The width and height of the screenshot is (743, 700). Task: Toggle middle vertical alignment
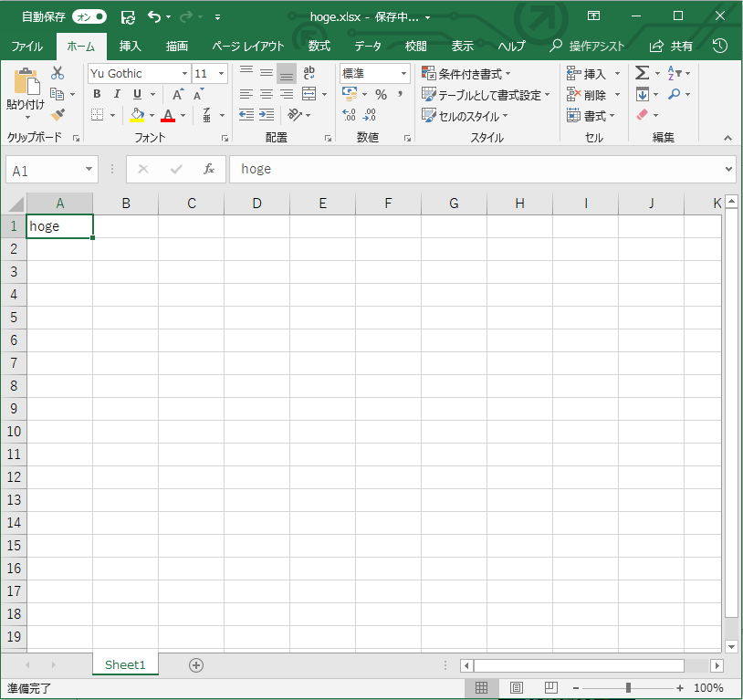tap(267, 72)
